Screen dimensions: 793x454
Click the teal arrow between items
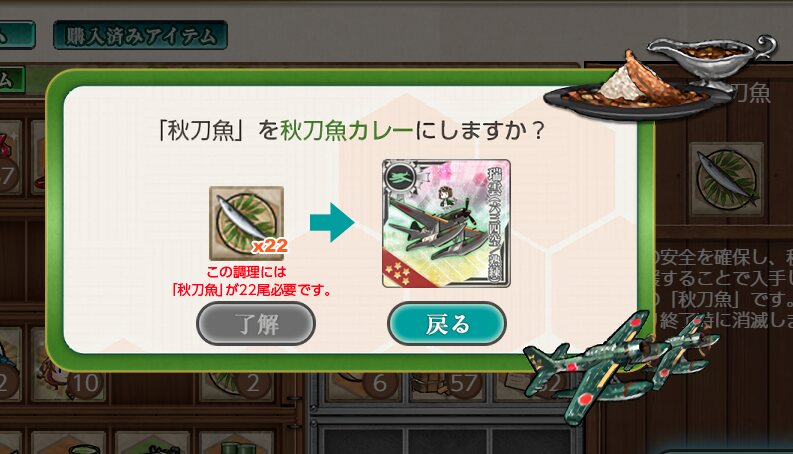tap(332, 222)
